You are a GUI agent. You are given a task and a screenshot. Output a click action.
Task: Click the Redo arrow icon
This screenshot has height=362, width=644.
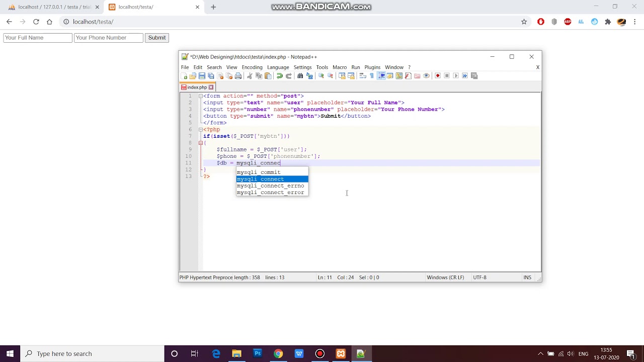288,76
